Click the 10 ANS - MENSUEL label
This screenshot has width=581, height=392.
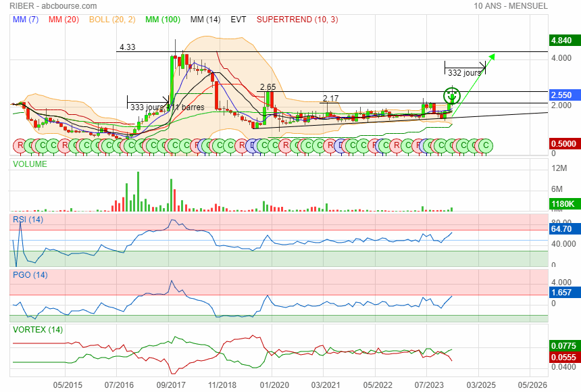click(511, 6)
